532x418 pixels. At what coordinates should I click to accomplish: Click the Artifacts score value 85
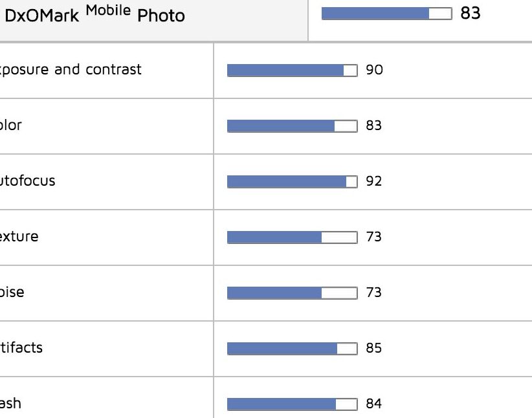click(373, 348)
